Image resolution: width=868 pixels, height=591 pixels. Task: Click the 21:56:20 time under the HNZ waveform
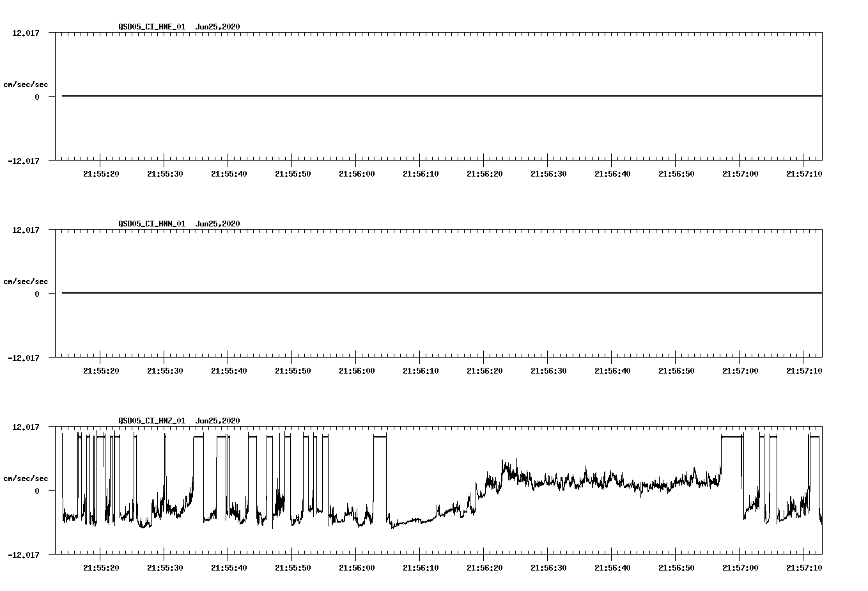[484, 567]
